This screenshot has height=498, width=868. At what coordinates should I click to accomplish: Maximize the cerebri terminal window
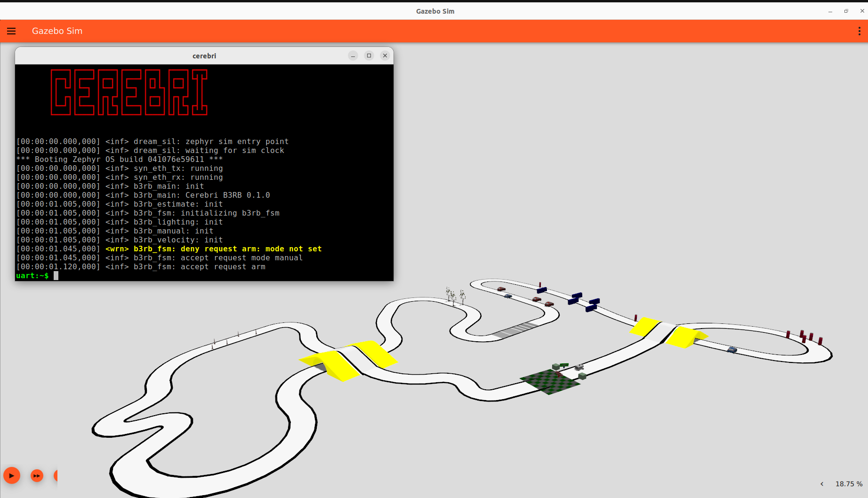click(369, 56)
